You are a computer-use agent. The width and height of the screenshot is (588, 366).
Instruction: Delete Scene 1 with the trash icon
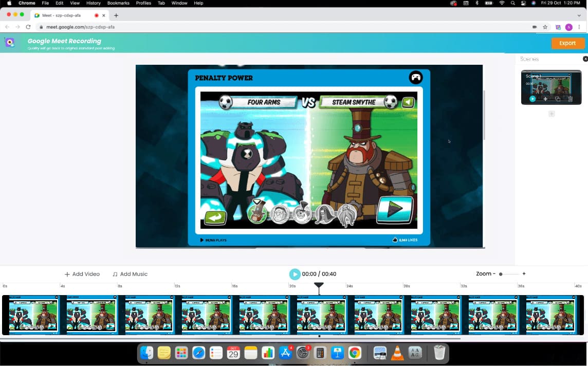(571, 99)
